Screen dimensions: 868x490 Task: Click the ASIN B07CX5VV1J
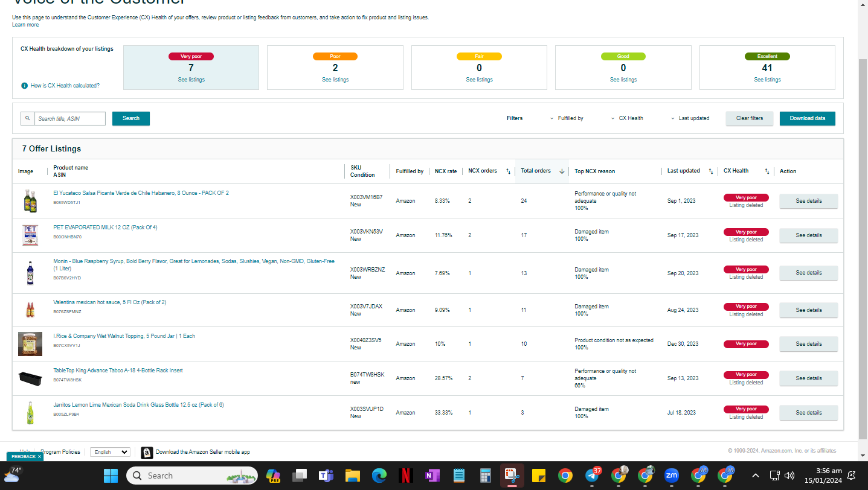point(66,346)
